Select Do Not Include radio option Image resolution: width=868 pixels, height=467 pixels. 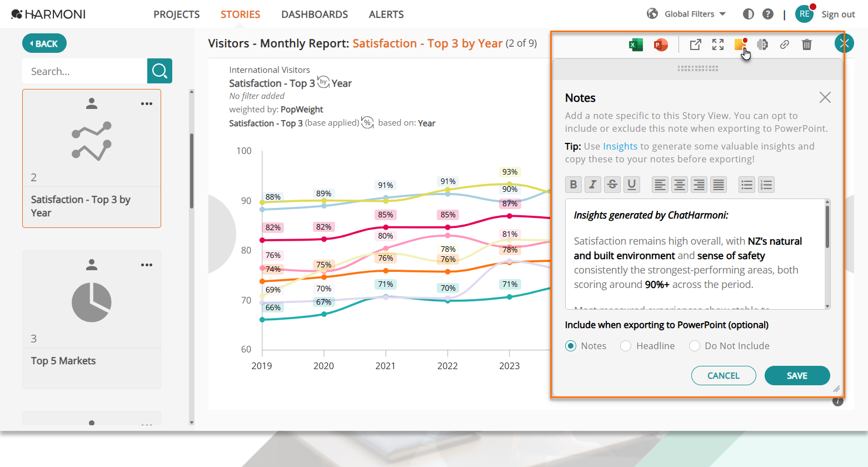[x=695, y=346]
